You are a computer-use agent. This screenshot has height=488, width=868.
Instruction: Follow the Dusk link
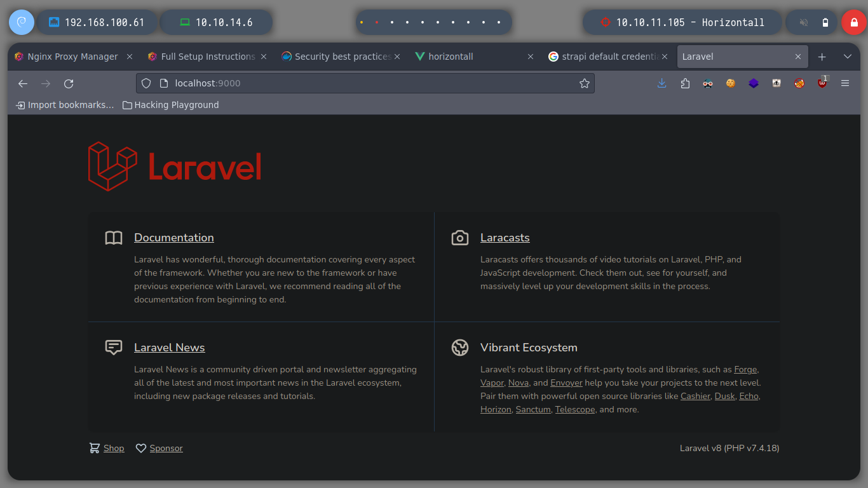[724, 396]
